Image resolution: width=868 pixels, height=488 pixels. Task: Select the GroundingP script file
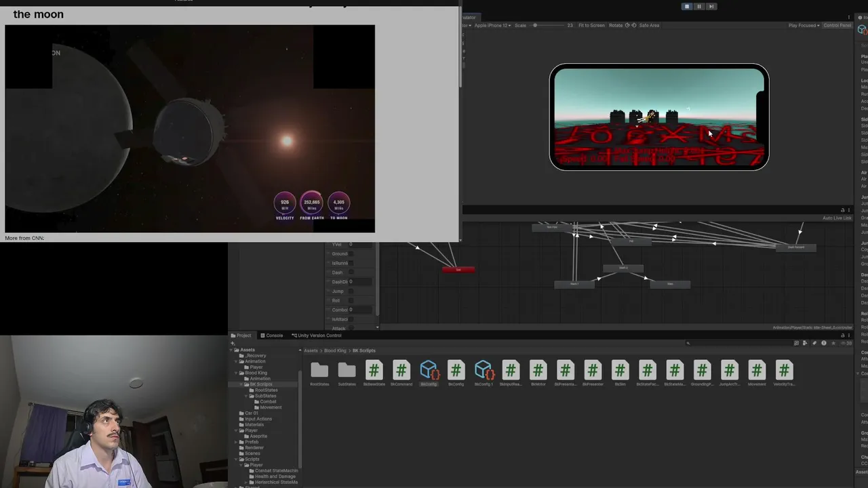point(702,373)
